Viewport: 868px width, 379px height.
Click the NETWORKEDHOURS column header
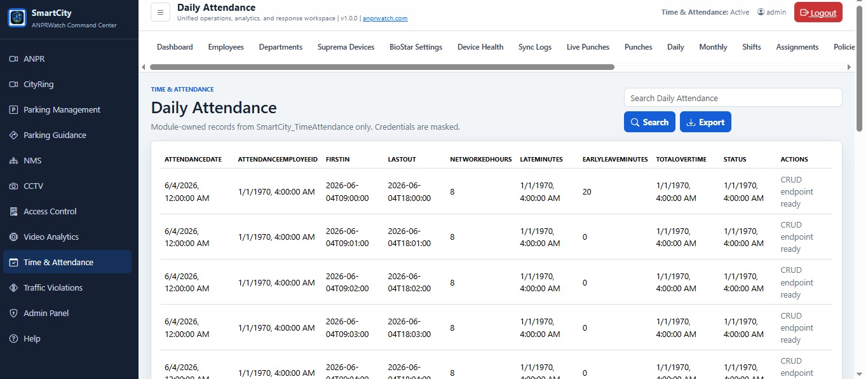tap(481, 159)
